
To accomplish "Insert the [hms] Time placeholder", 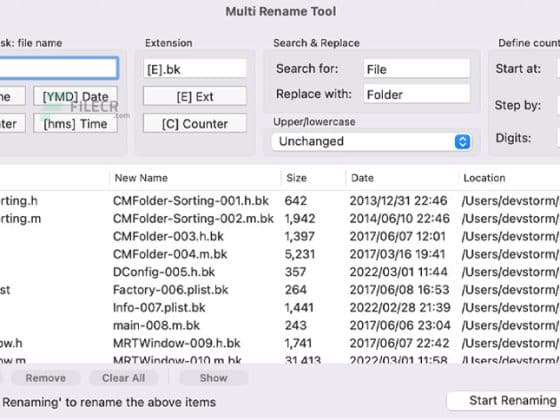I will click(x=75, y=124).
